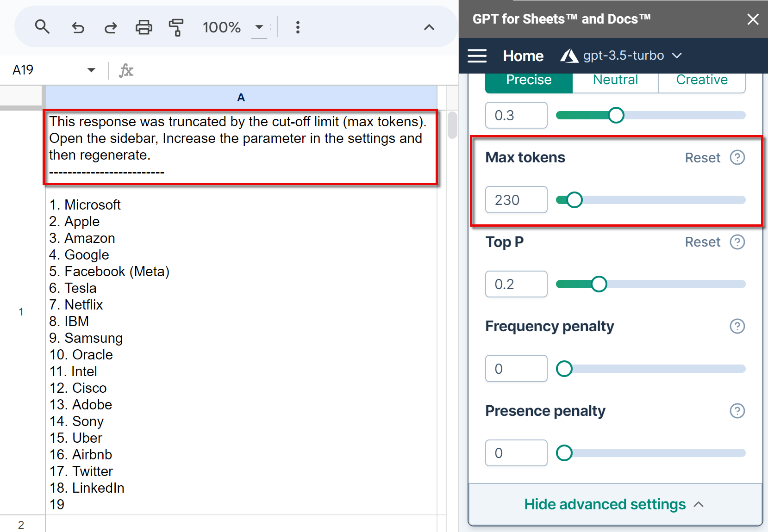Click the temperature value field showing 0.3
This screenshot has width=768, height=532.
tap(516, 115)
